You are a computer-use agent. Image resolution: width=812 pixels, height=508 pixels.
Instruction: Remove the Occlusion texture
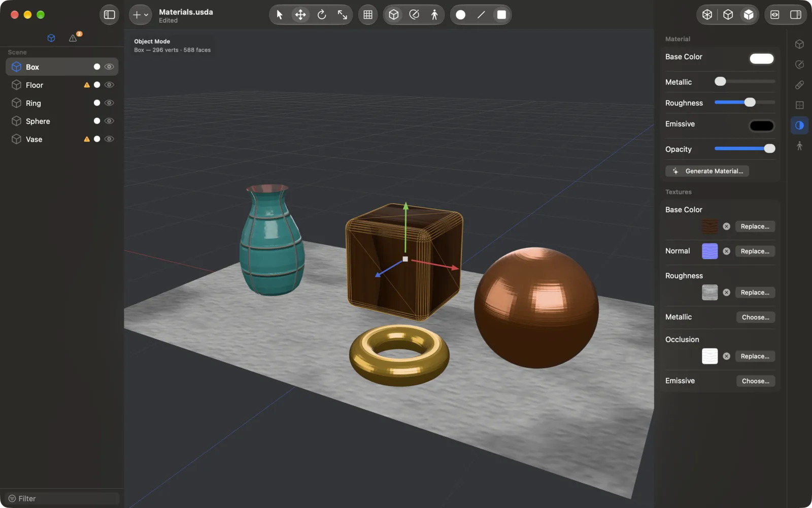(726, 356)
